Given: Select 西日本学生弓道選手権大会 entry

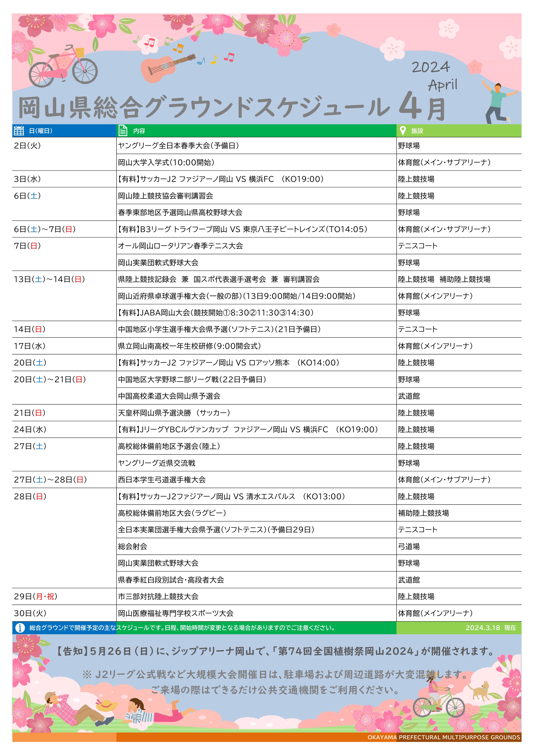Looking at the screenshot, I should pyautogui.click(x=162, y=480).
